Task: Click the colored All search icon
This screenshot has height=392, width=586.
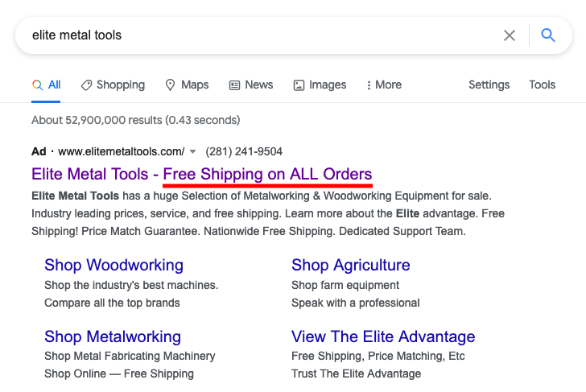Action: click(37, 85)
